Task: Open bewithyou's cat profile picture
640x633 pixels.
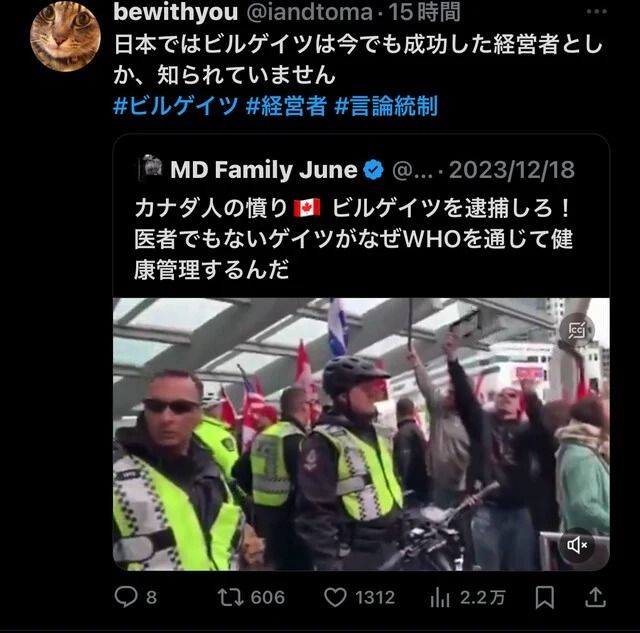Action: (x=65, y=36)
